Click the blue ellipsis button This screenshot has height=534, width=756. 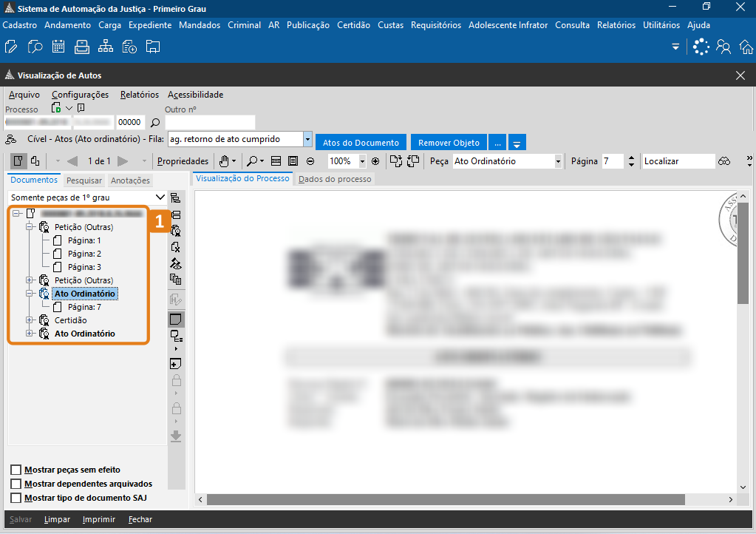[x=497, y=143]
